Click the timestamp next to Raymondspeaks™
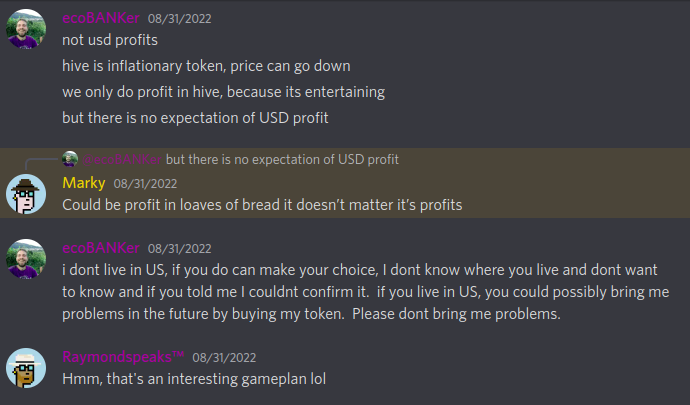The height and width of the screenshot is (405, 690). pyautogui.click(x=224, y=357)
